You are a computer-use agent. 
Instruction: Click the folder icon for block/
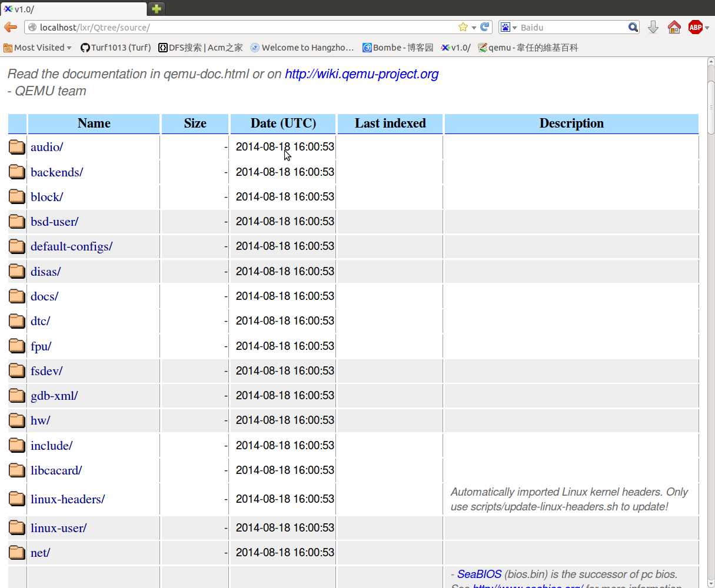click(x=17, y=196)
